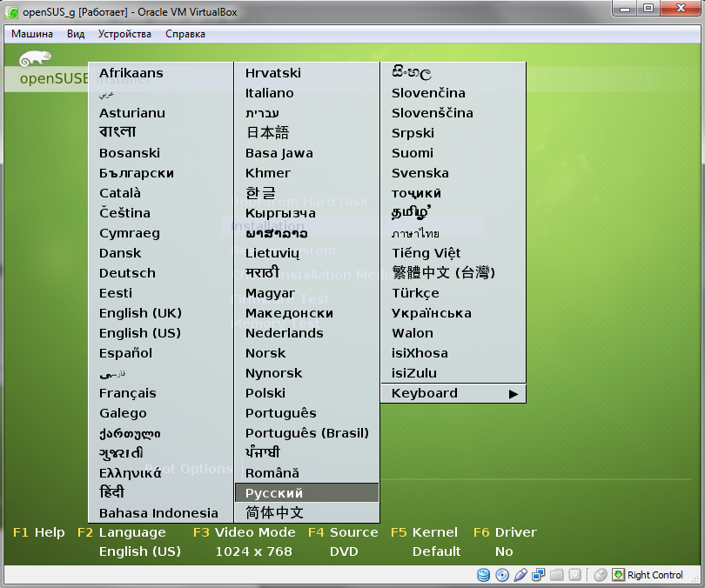Choose Italiano language entry
This screenshot has height=588, width=705.
306,93
